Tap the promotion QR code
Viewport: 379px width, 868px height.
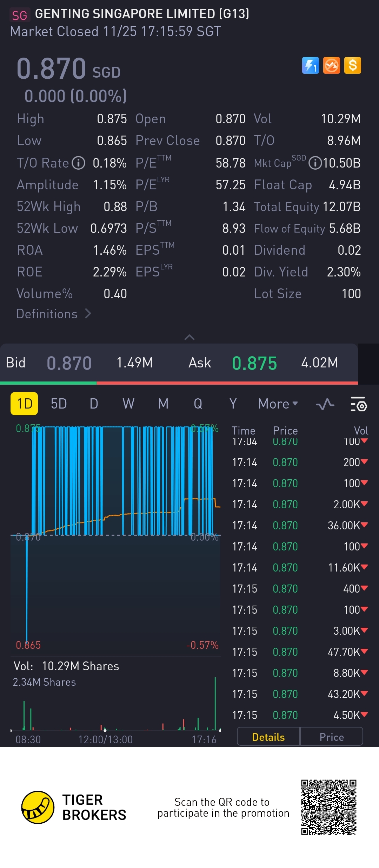[x=328, y=807]
